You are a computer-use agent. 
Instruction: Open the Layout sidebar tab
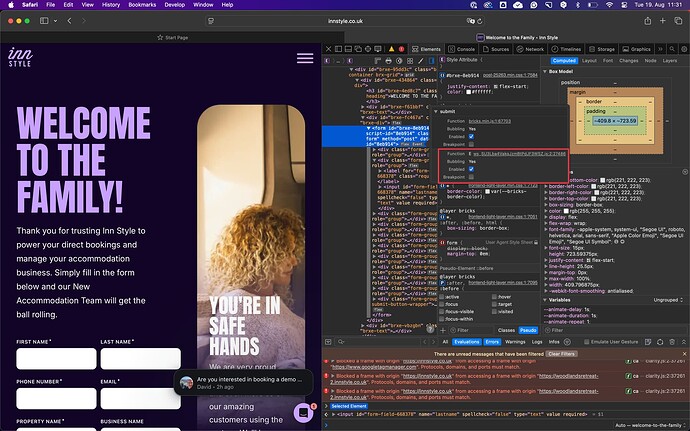pos(589,61)
